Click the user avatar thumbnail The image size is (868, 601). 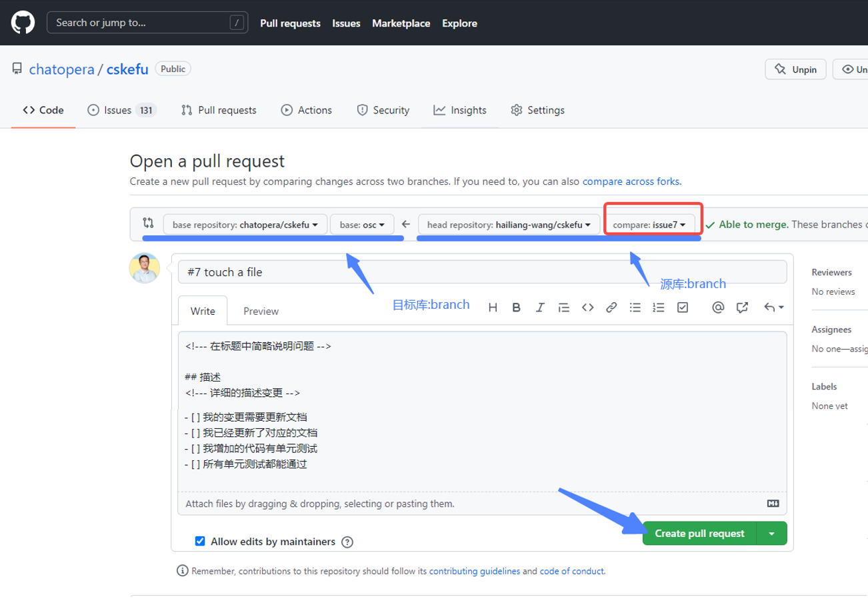pos(144,268)
